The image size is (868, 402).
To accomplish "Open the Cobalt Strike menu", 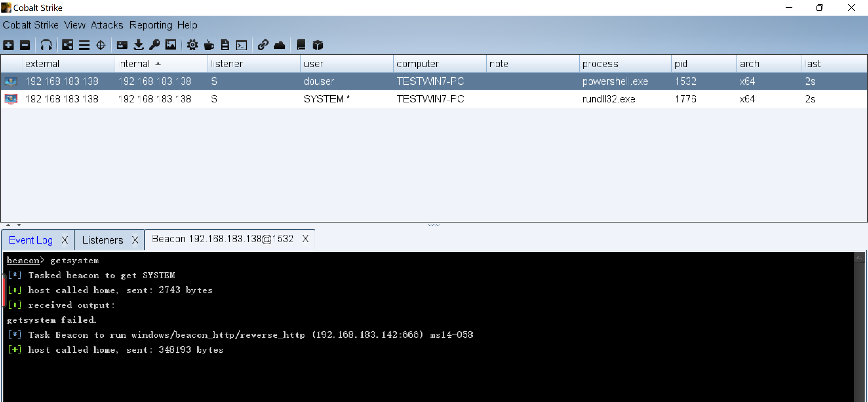I will pos(31,25).
